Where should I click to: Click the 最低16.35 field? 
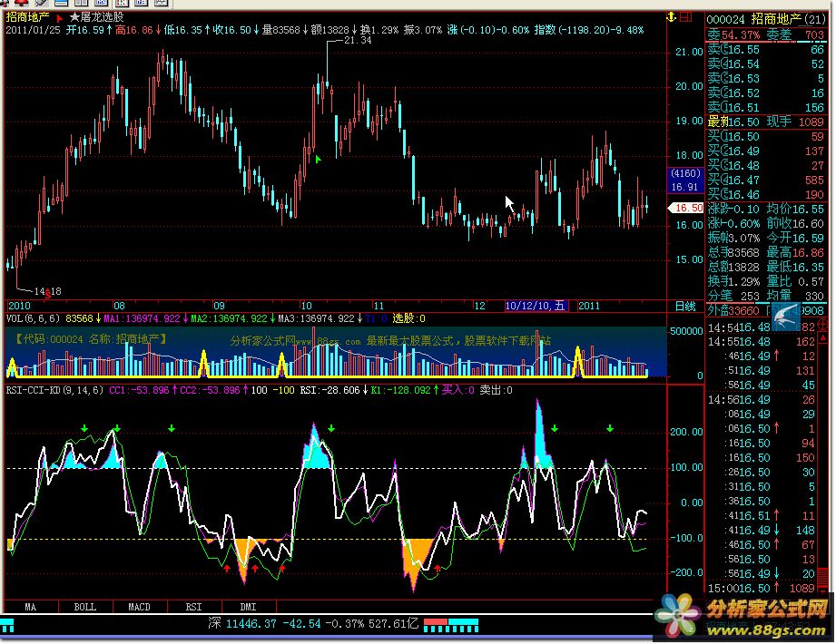(795, 267)
